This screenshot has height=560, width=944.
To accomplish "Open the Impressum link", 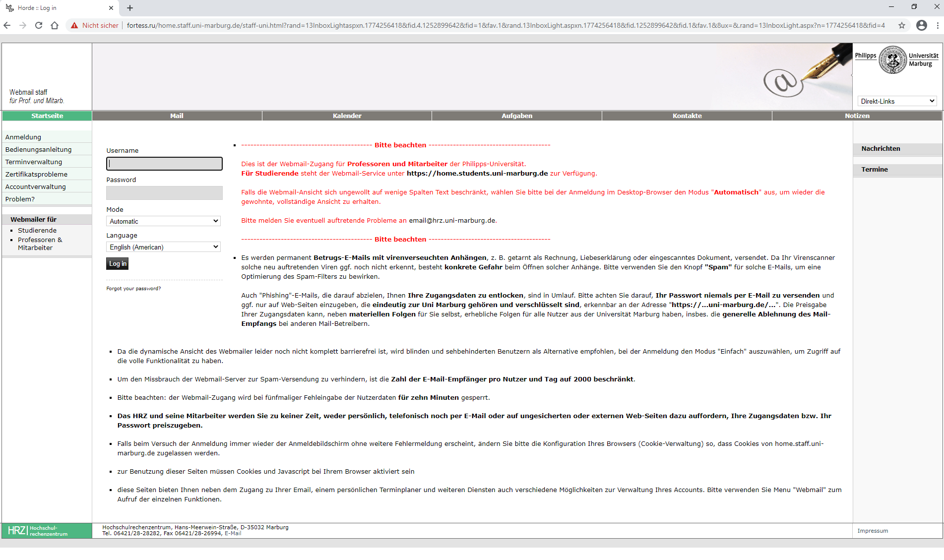I will tap(873, 531).
